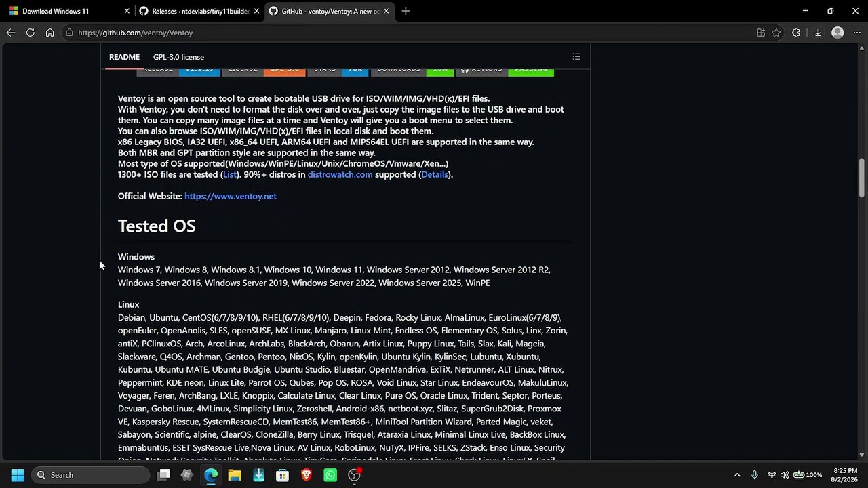
Task: Open the Windows Start menu
Action: pyautogui.click(x=18, y=475)
